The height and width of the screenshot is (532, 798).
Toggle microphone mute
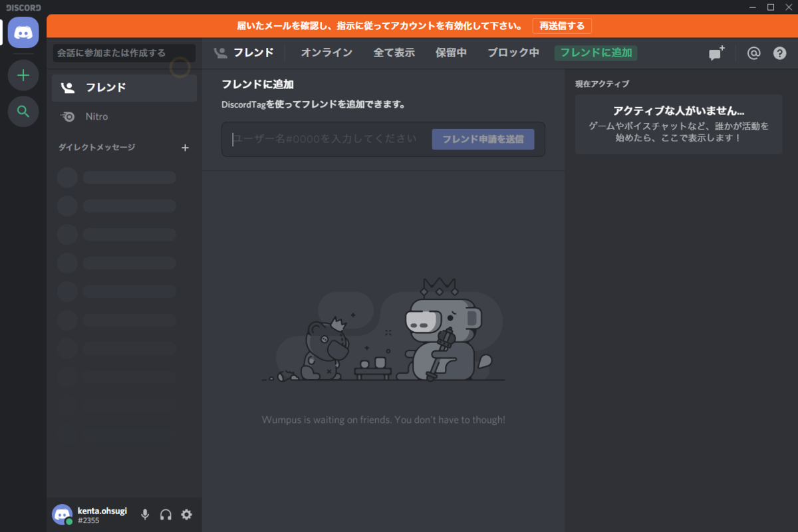click(x=145, y=514)
